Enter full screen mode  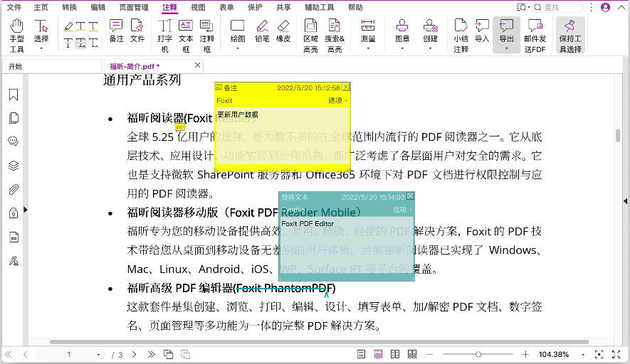616,354
